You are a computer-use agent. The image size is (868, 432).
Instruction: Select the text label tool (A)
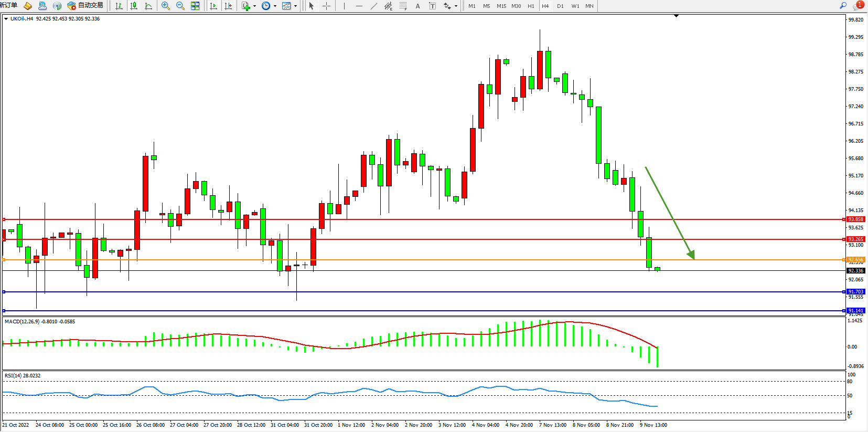pos(417,6)
